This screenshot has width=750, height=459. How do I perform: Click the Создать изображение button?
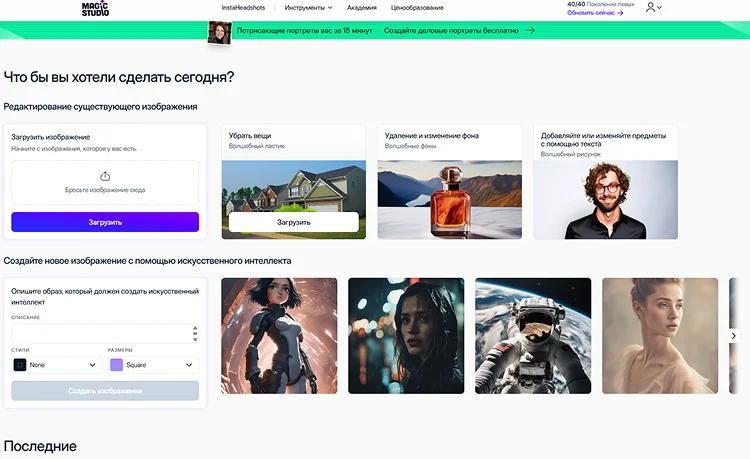click(x=105, y=391)
